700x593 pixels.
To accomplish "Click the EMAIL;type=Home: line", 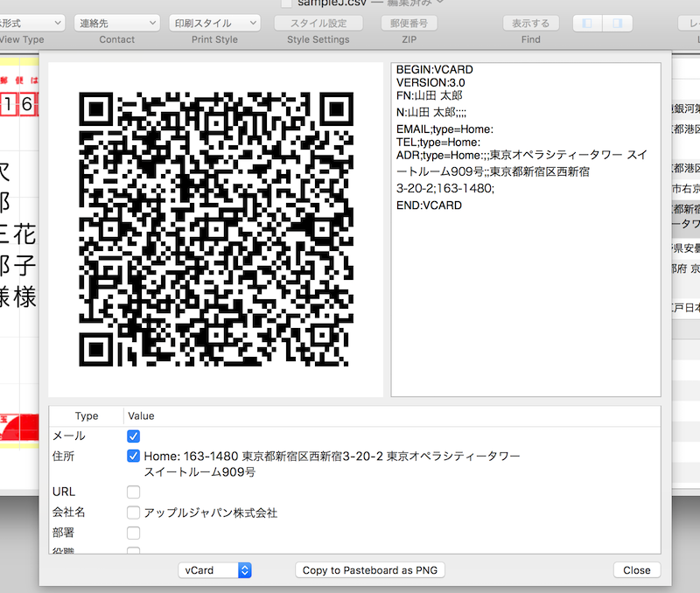I will (x=444, y=129).
